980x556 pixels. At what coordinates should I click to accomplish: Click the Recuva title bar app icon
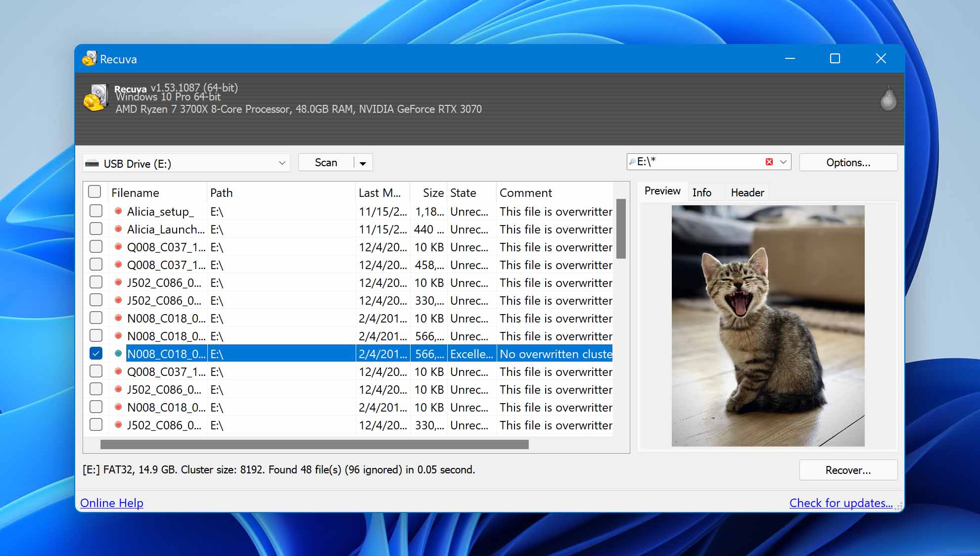(x=89, y=59)
